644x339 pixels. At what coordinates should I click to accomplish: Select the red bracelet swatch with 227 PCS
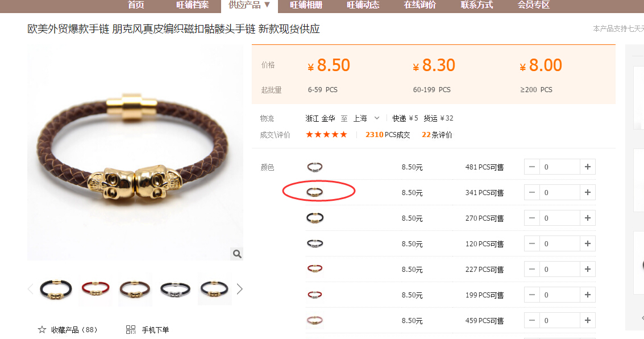pyautogui.click(x=315, y=268)
